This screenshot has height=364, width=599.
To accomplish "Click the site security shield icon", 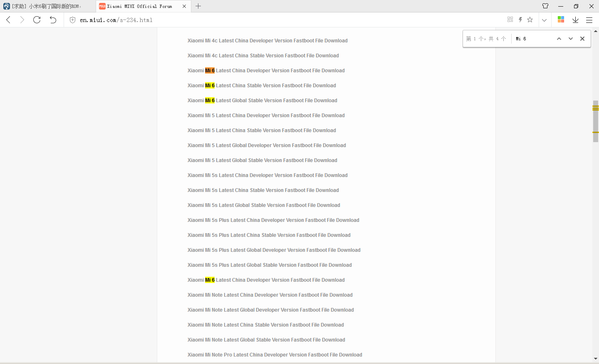I will tap(72, 20).
